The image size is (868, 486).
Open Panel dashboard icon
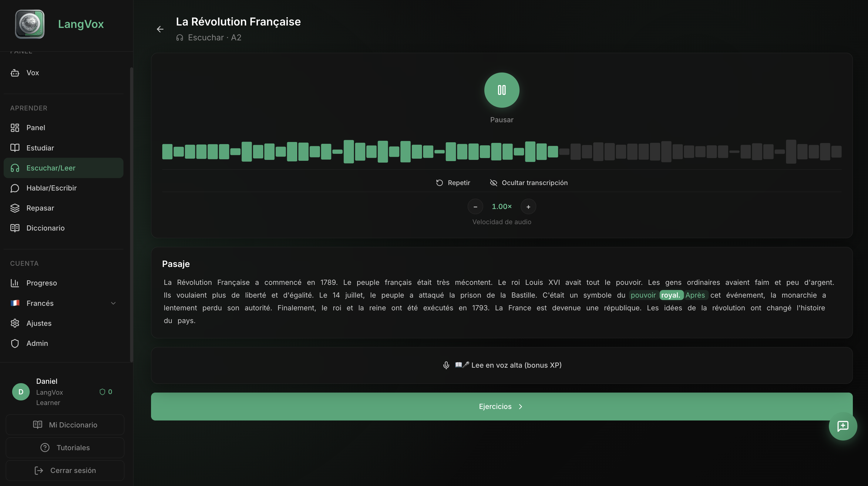pyautogui.click(x=15, y=128)
